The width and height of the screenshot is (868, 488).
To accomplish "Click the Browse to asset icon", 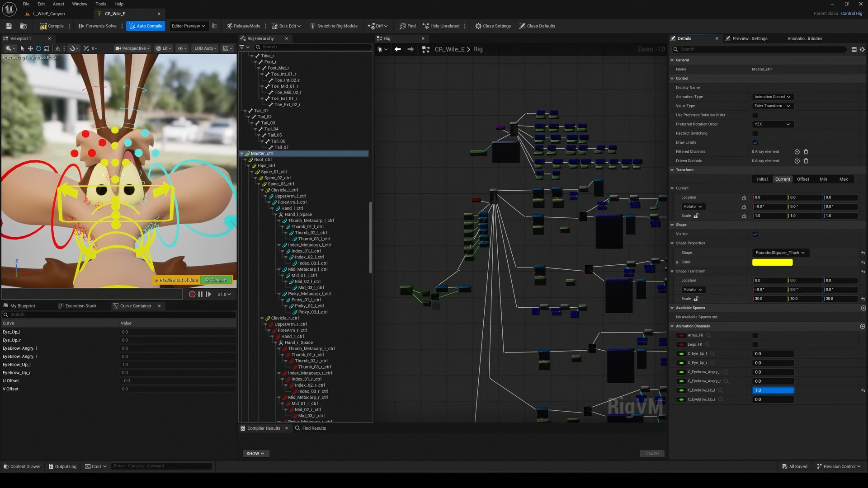I will [x=24, y=26].
